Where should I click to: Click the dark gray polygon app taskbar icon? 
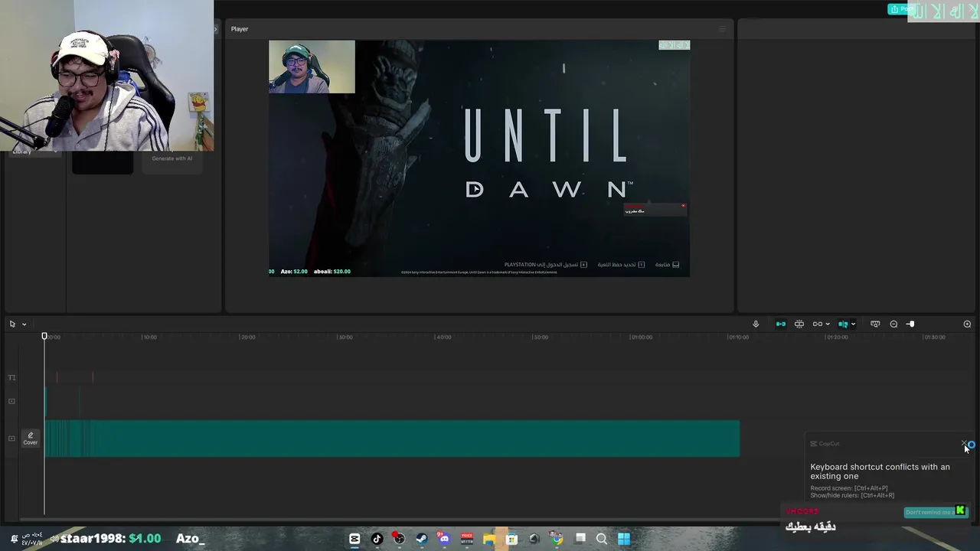[x=534, y=539]
